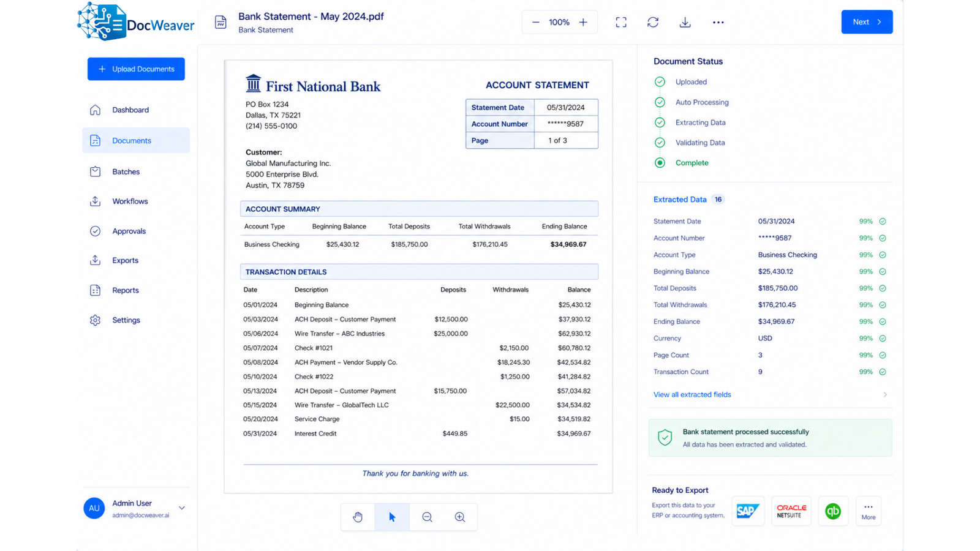Click the refresh document icon
The width and height of the screenshot is (980, 551).
click(x=653, y=23)
